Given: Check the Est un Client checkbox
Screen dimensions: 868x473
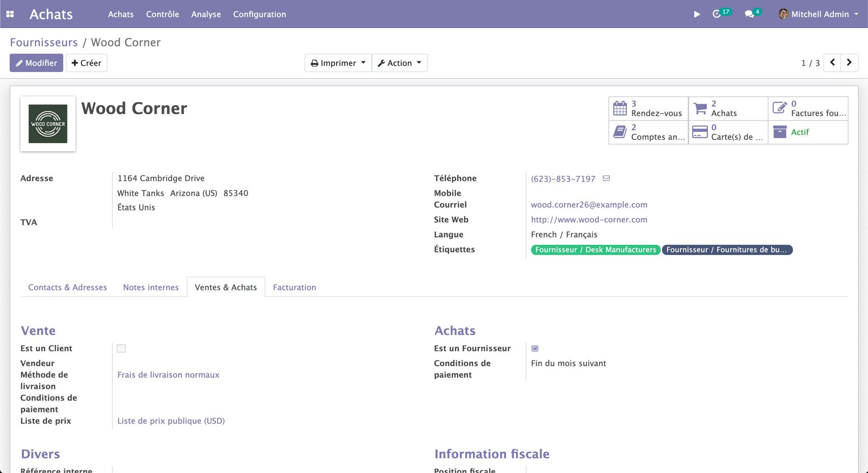Looking at the screenshot, I should click(x=121, y=348).
